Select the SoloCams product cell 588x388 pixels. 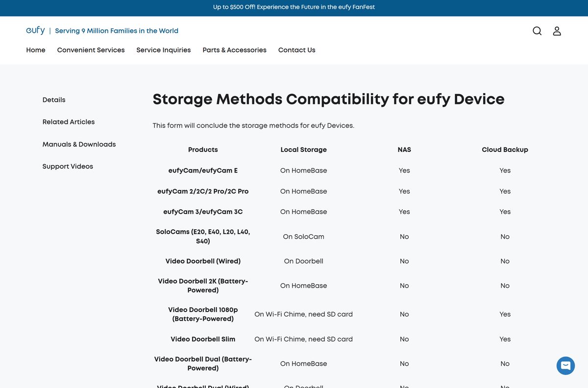point(203,237)
